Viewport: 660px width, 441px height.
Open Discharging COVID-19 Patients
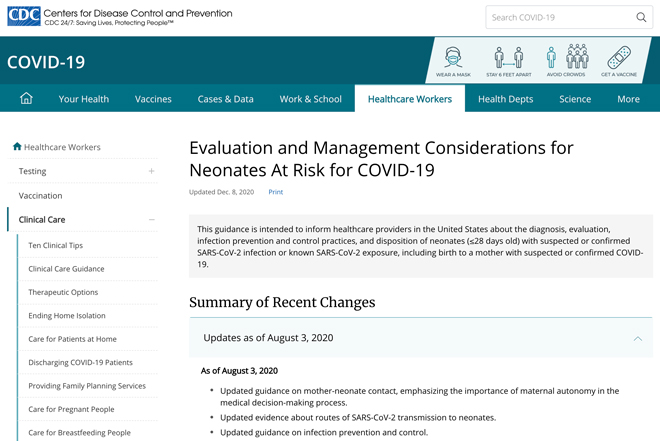coord(80,362)
